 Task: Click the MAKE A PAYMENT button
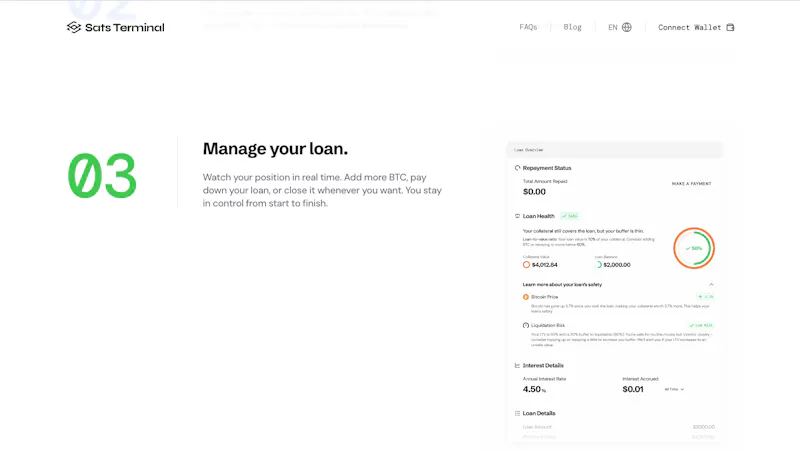pyautogui.click(x=691, y=184)
